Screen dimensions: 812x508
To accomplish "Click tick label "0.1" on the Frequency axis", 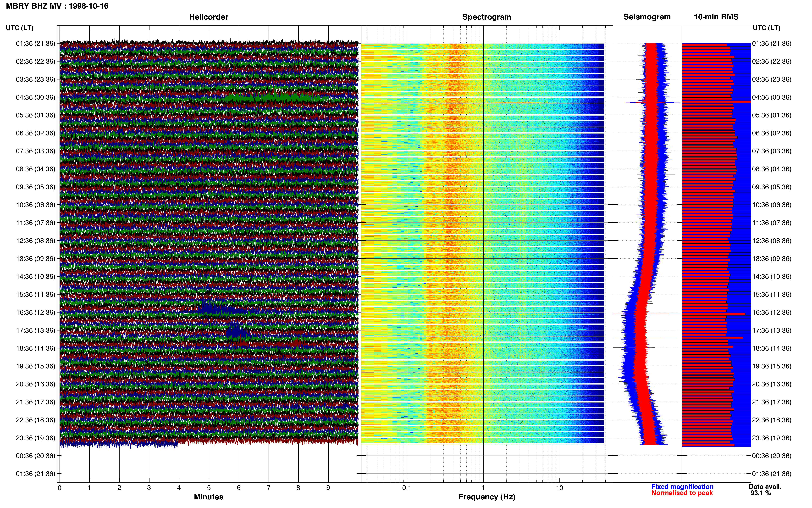I will [407, 488].
